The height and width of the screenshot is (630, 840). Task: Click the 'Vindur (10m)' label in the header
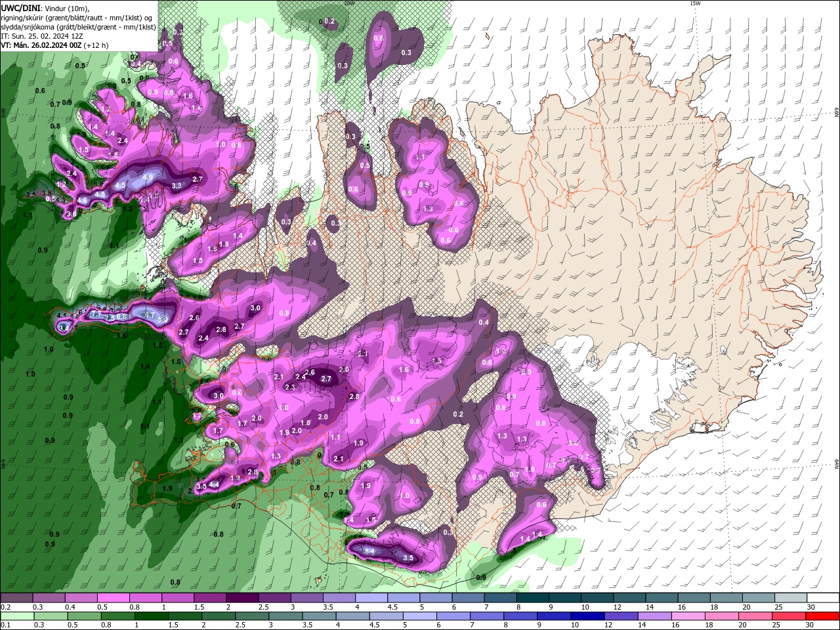coord(66,8)
